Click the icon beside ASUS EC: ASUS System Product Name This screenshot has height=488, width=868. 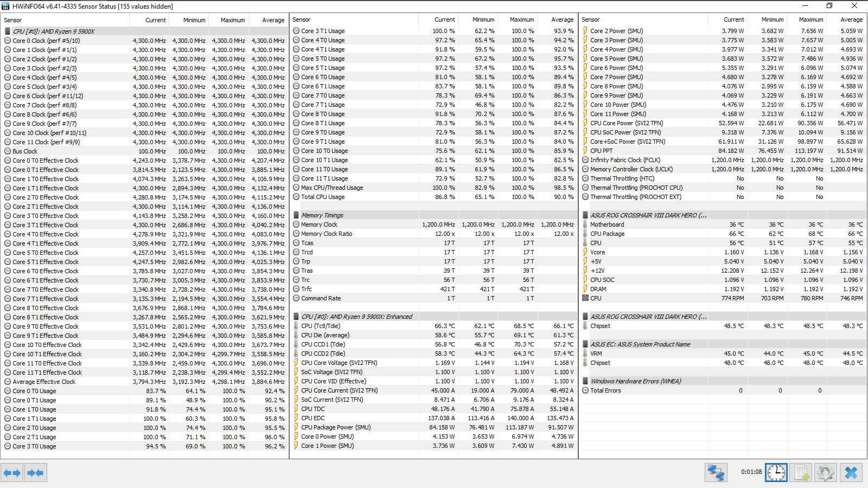click(x=586, y=344)
